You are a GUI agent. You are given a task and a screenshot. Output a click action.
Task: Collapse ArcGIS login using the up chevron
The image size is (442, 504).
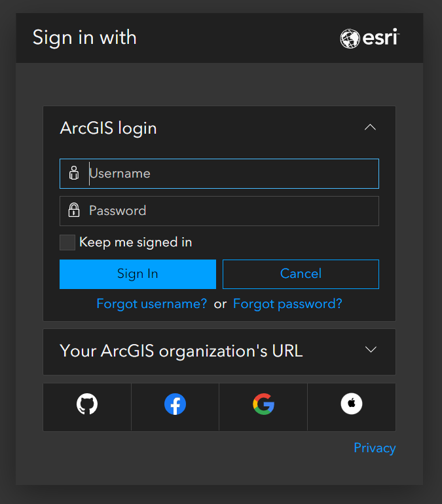point(370,127)
